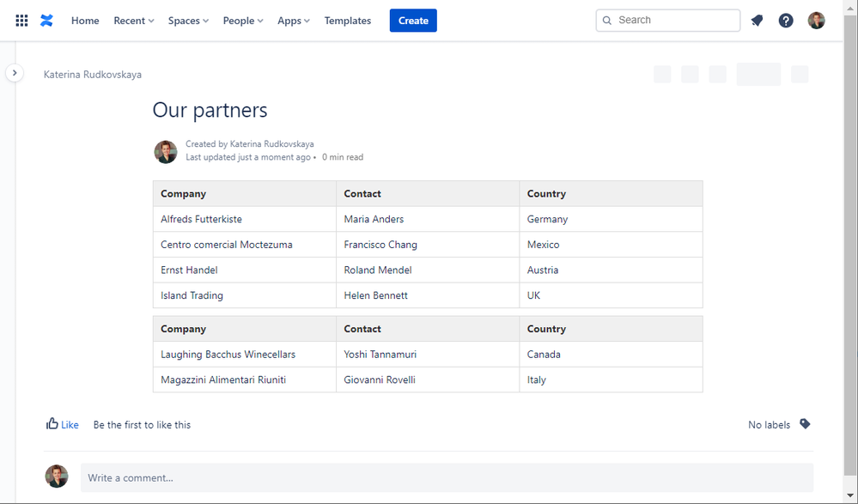The height and width of the screenshot is (504, 858).
Task: Expand the collapsed left sidebar
Action: coord(15,73)
